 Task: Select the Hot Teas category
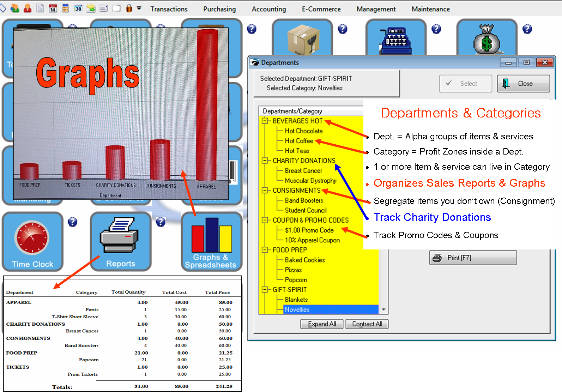(297, 151)
